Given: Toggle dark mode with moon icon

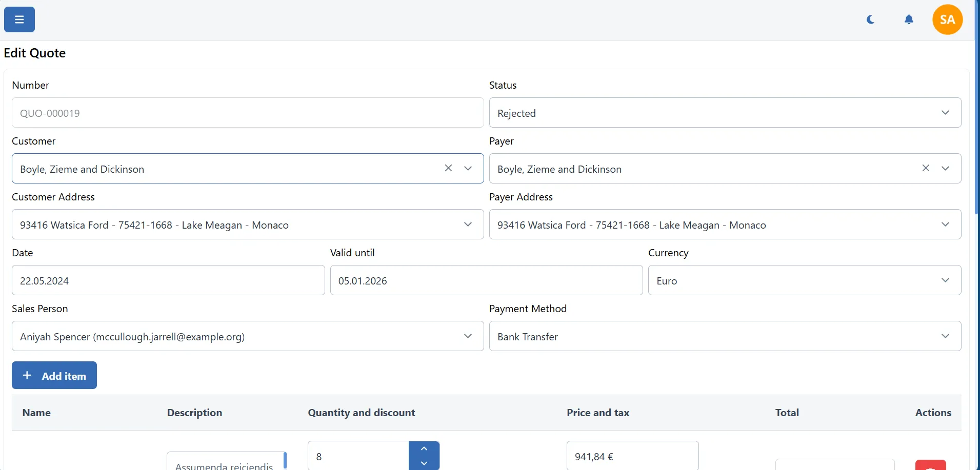Looking at the screenshot, I should pyautogui.click(x=870, y=19).
